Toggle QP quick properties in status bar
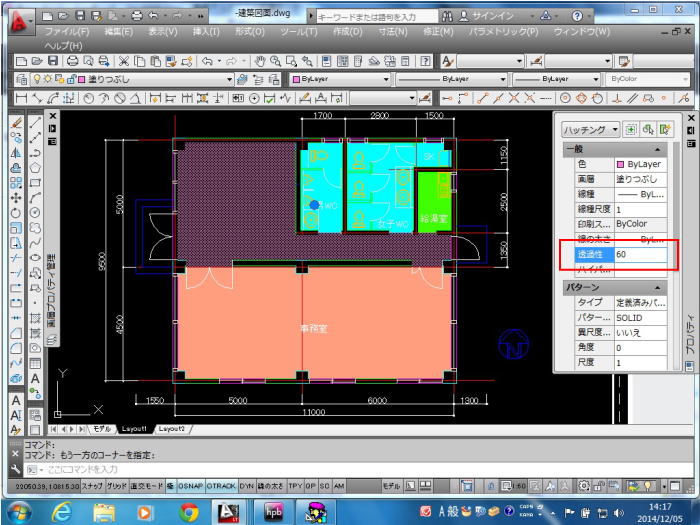Viewport: 700px width, 525px height. click(x=311, y=486)
